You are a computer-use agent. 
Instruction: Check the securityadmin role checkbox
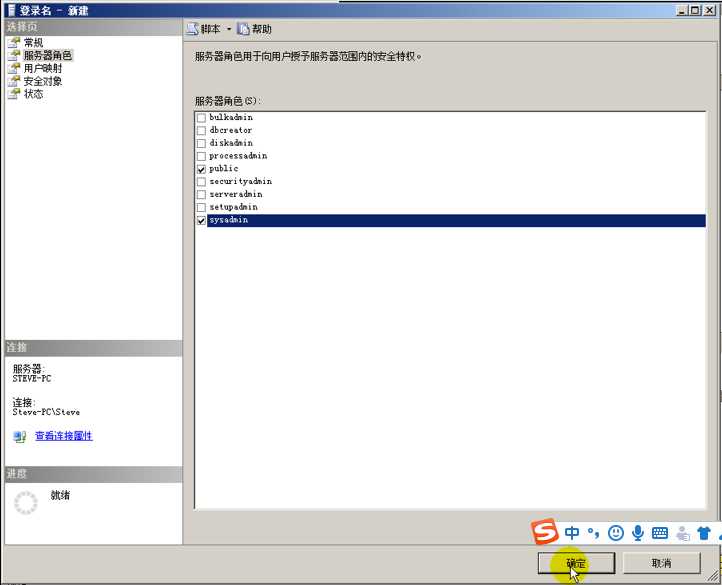201,182
